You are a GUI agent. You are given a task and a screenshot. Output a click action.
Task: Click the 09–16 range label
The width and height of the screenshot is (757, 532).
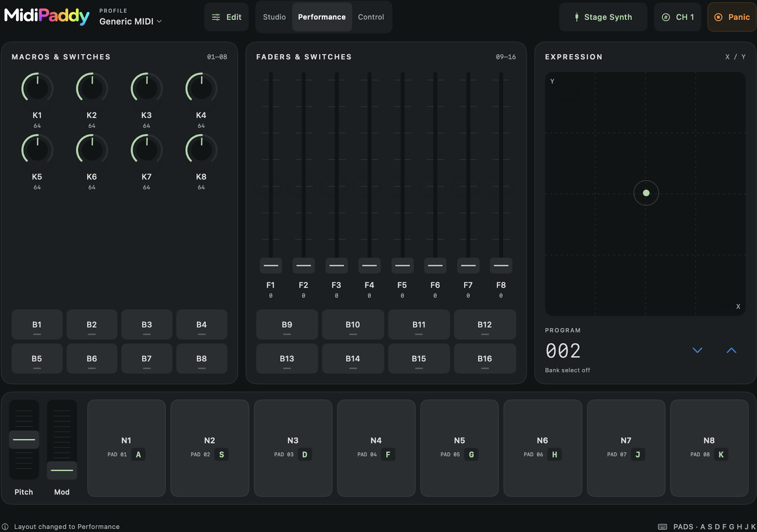click(506, 57)
